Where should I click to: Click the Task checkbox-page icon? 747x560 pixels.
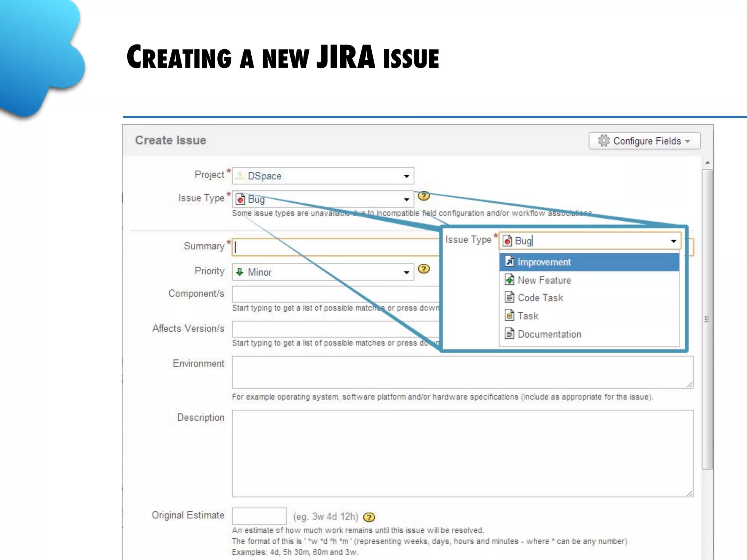[x=510, y=315]
